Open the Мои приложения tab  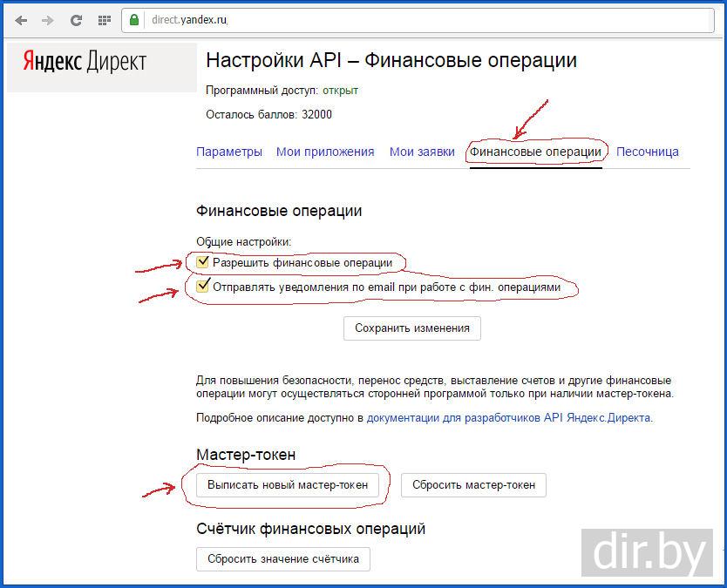click(325, 152)
